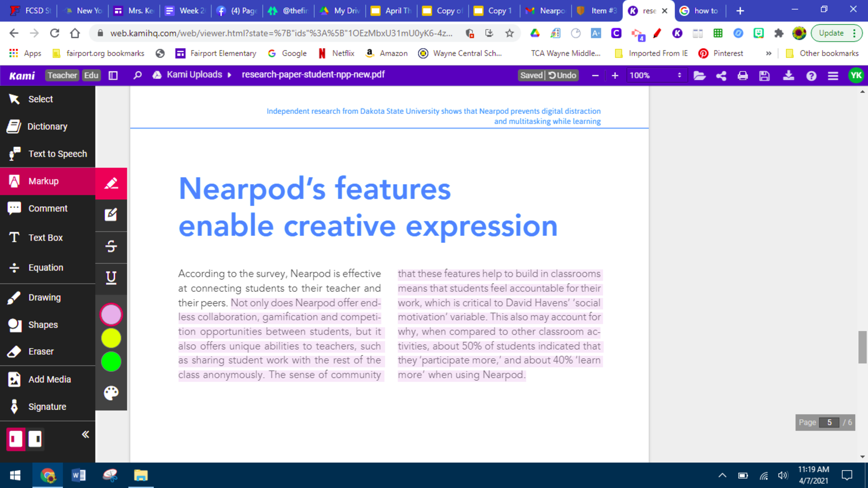This screenshot has width=868, height=488.
Task: Select the Drawing tool menu item
Action: pos(45,297)
